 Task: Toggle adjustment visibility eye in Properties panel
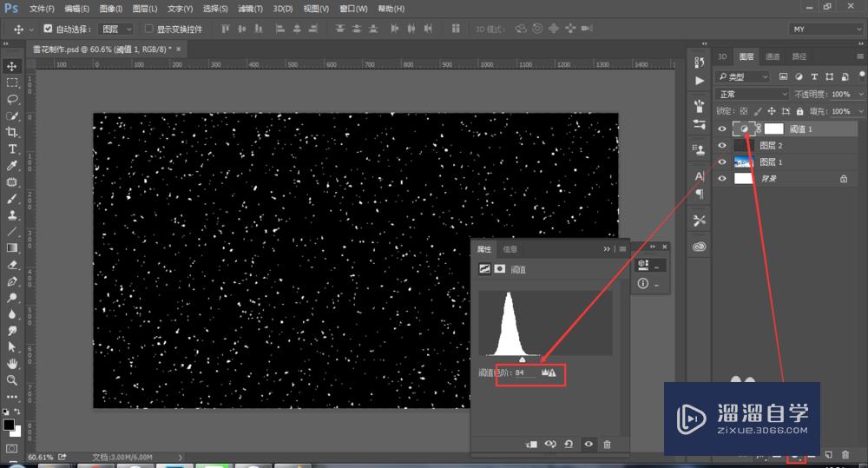point(589,445)
